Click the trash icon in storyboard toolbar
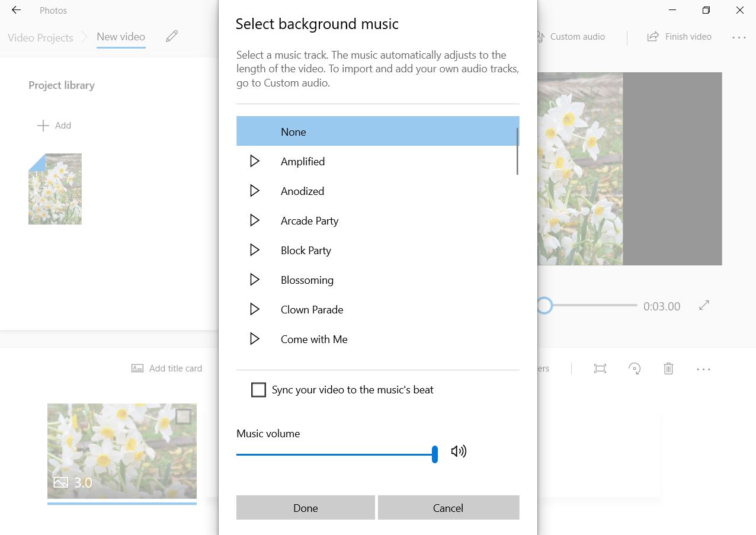The width and height of the screenshot is (756, 535). [x=668, y=369]
